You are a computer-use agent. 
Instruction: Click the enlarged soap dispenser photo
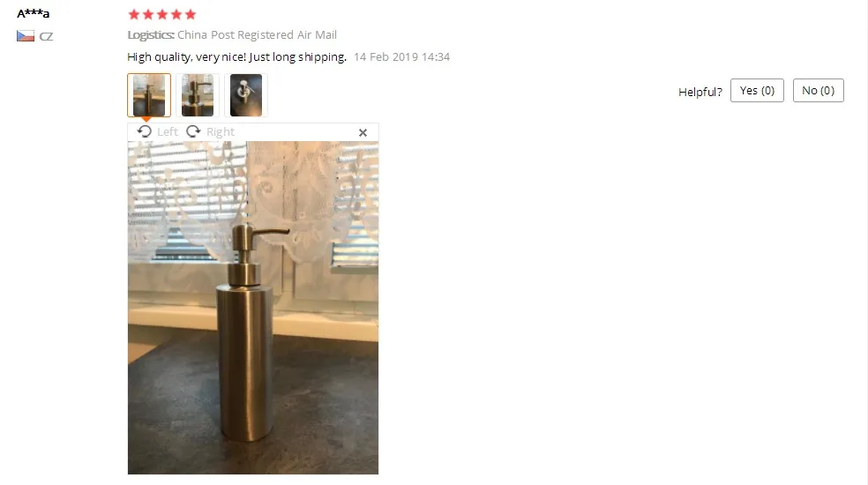pyautogui.click(x=253, y=308)
